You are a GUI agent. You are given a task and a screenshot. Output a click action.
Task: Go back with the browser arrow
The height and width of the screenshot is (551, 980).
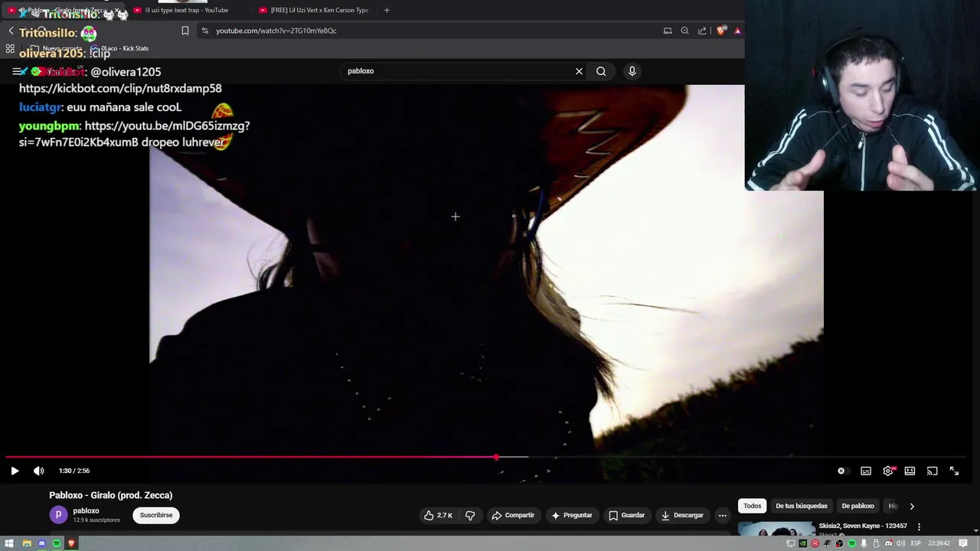11,31
